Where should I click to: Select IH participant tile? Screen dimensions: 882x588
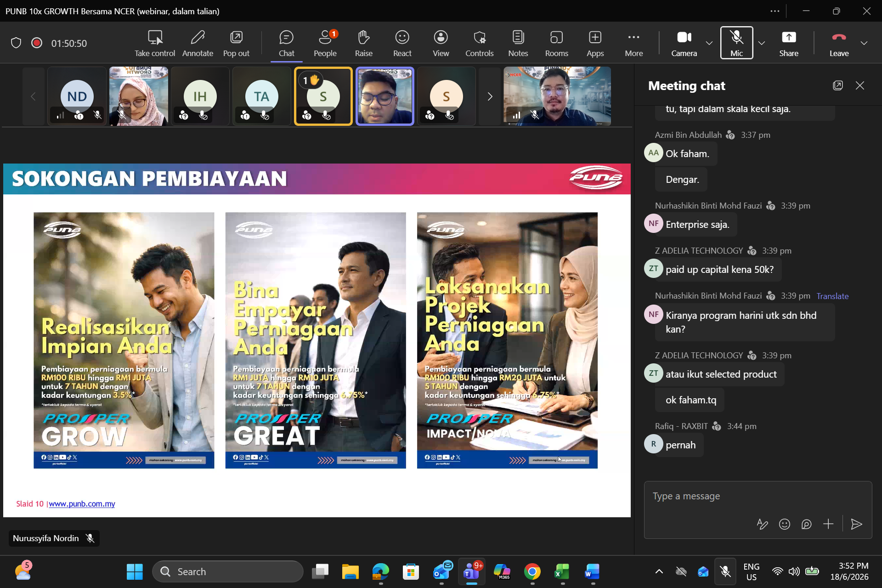(x=200, y=96)
